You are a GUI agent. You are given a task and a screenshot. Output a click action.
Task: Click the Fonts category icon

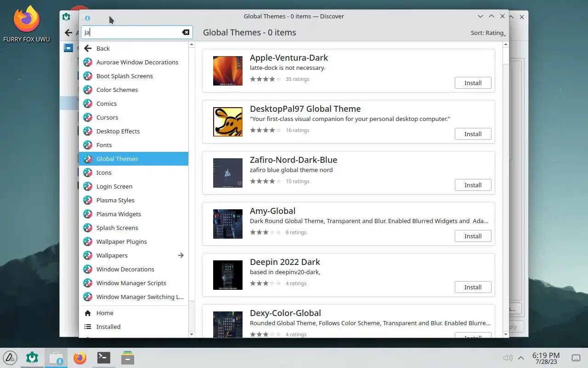click(88, 145)
